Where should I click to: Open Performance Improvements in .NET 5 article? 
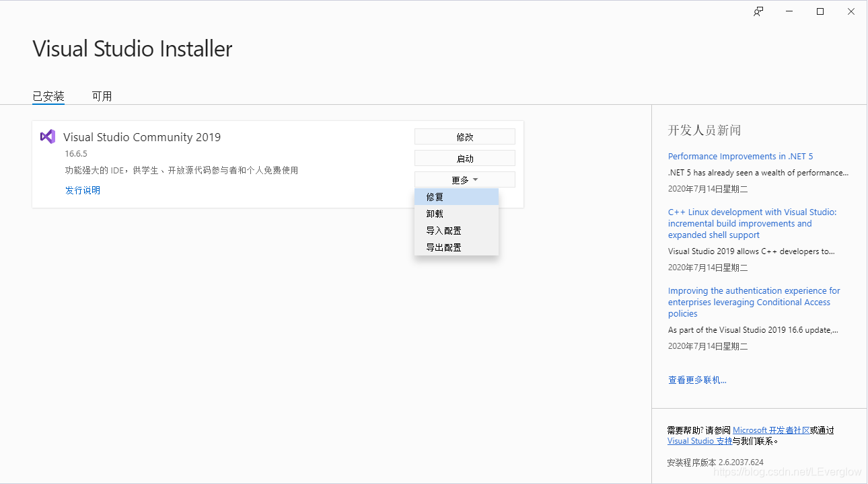point(740,156)
